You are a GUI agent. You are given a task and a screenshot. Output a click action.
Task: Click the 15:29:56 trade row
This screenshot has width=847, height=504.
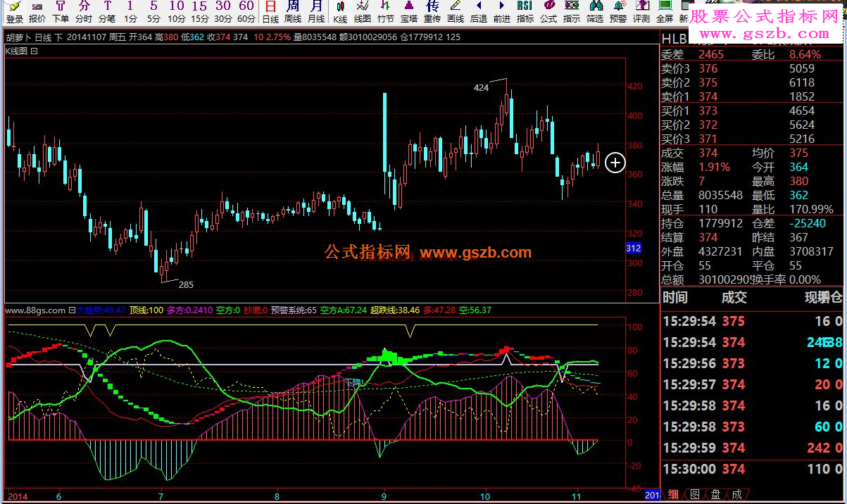point(753,363)
